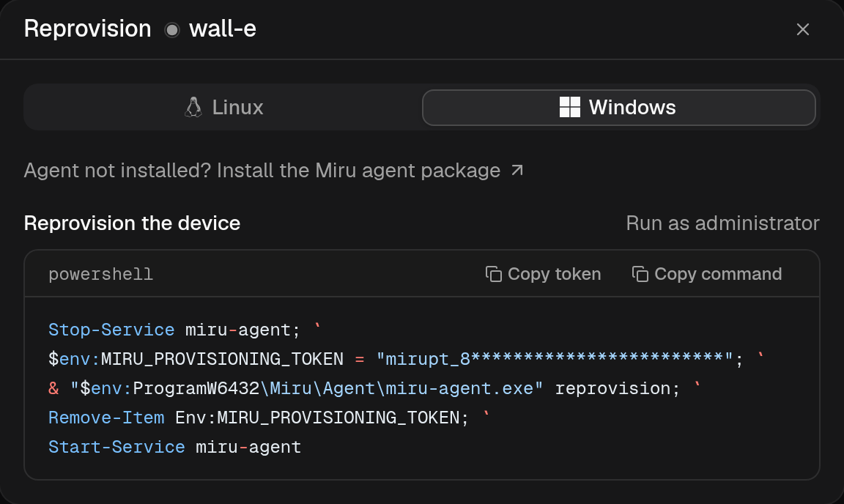Click the Stop-Service miru-agent line
Screen dimensions: 844x504
185,330
